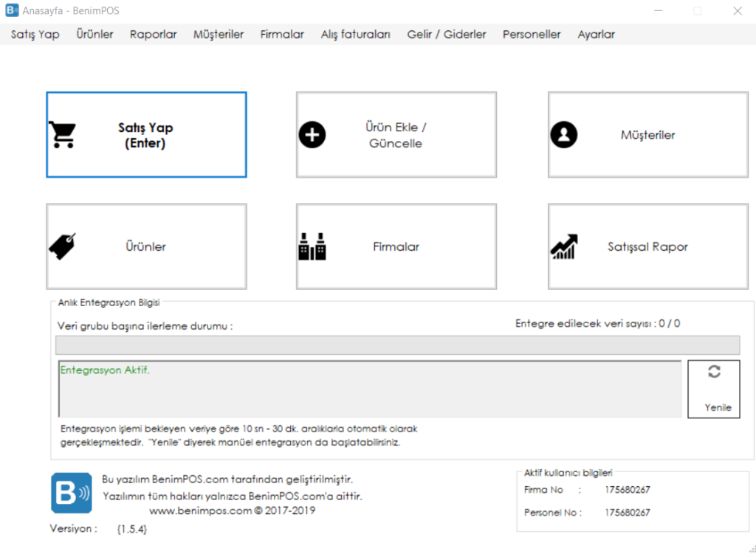The height and width of the screenshot is (554, 756).
Task: Open the Raporlar menu
Action: tap(154, 34)
